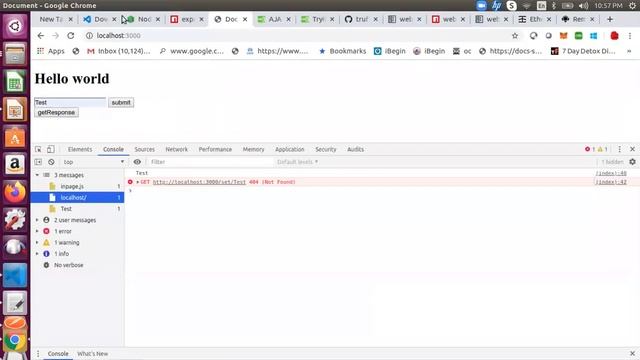Select the inpage.js message source
This screenshot has width=640, height=360.
[x=78, y=186]
